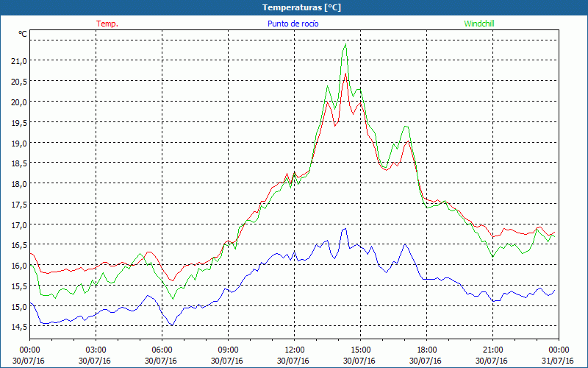The height and width of the screenshot is (368, 588).
Task: Click the Temp. red legend label
Action: [x=107, y=24]
